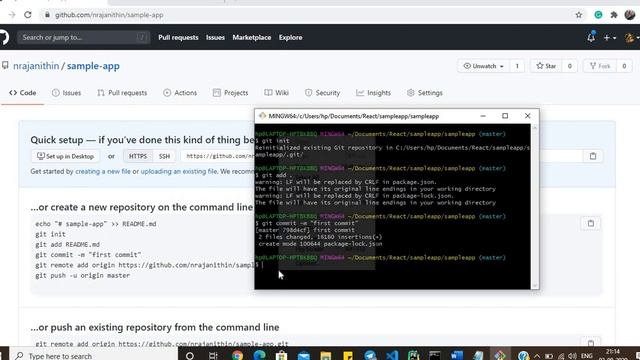Click the ENG language indicator

pyautogui.click(x=587, y=356)
